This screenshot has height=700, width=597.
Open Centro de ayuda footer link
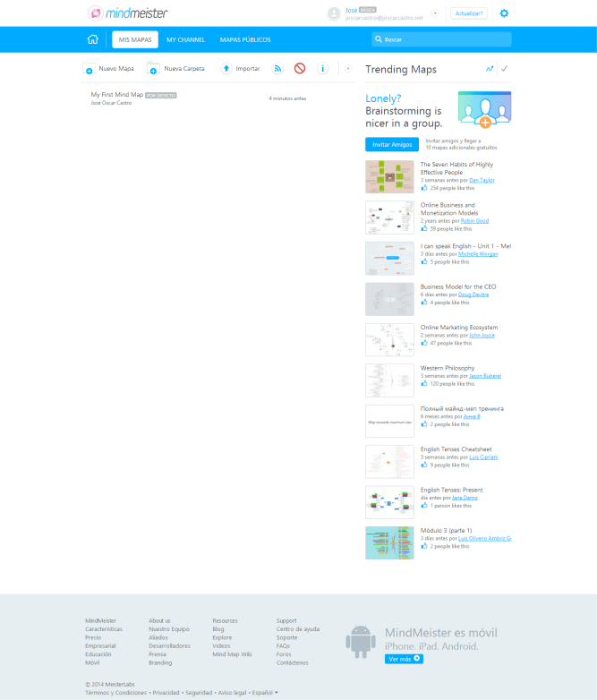(x=298, y=629)
